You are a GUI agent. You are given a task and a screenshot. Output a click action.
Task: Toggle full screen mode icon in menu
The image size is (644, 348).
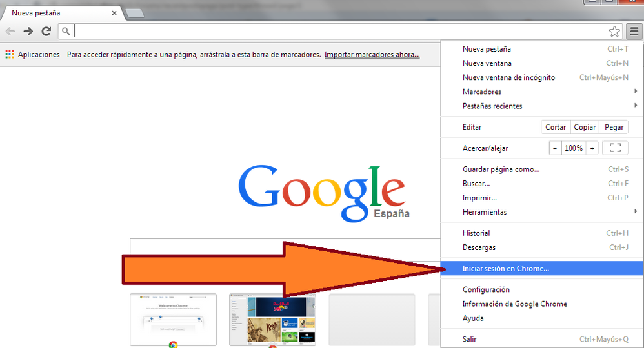point(615,148)
